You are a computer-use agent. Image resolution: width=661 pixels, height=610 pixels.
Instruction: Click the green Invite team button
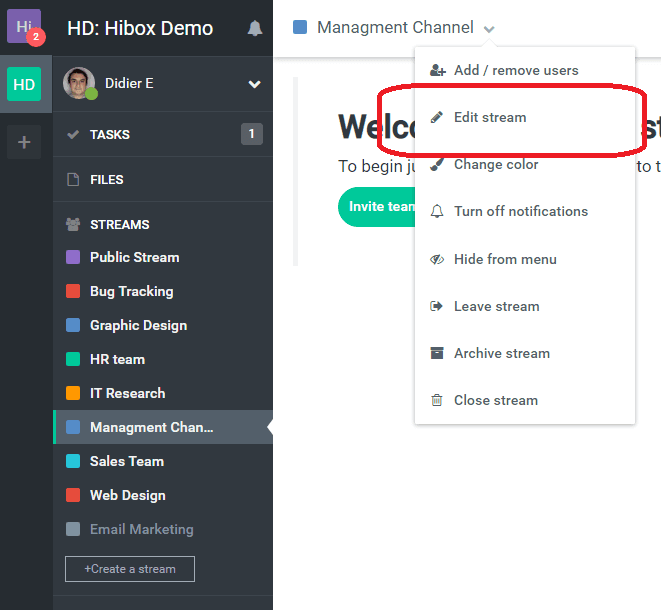point(377,207)
